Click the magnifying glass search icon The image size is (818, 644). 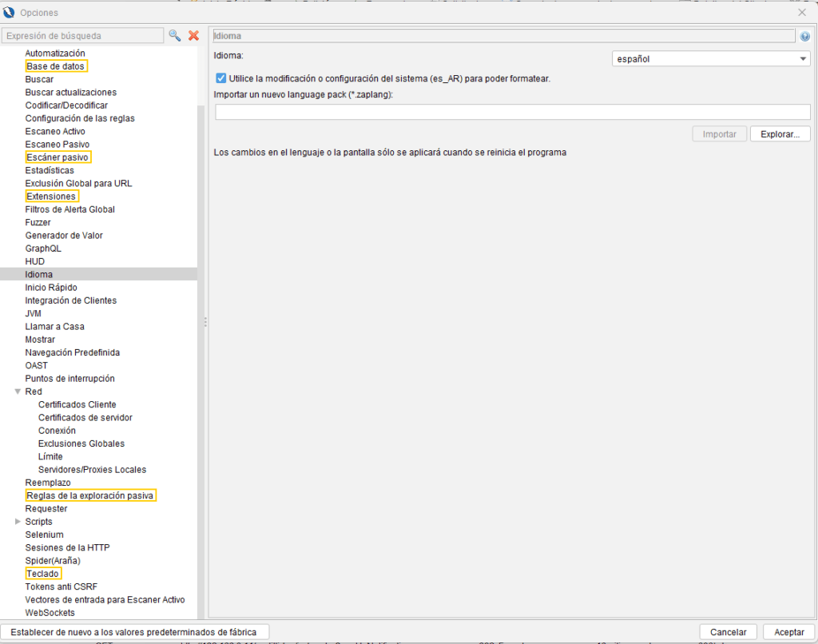pyautogui.click(x=174, y=36)
